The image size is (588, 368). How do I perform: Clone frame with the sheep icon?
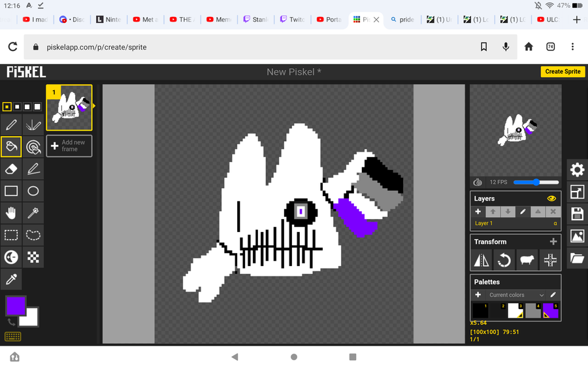(x=527, y=260)
